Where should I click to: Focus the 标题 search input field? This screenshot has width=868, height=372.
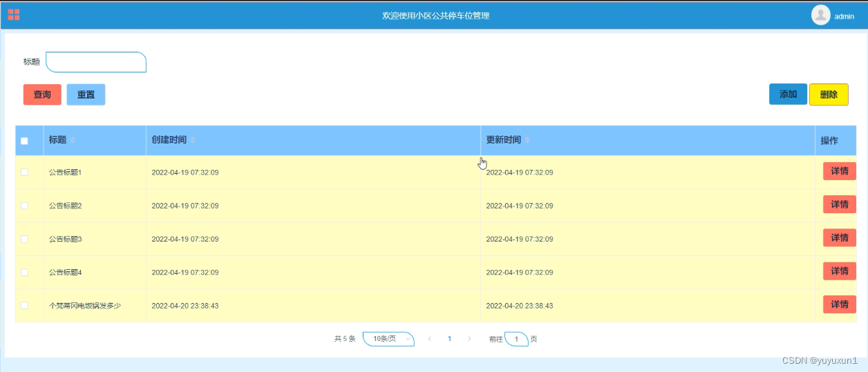pos(96,62)
